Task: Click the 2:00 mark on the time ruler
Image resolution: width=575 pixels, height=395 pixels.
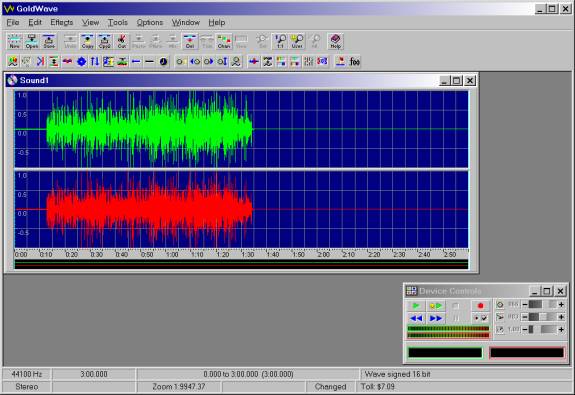Action: coord(323,254)
